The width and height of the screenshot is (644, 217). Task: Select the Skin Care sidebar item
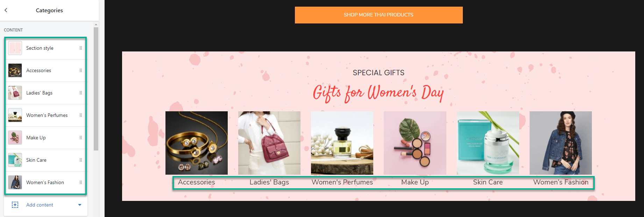(x=45, y=160)
